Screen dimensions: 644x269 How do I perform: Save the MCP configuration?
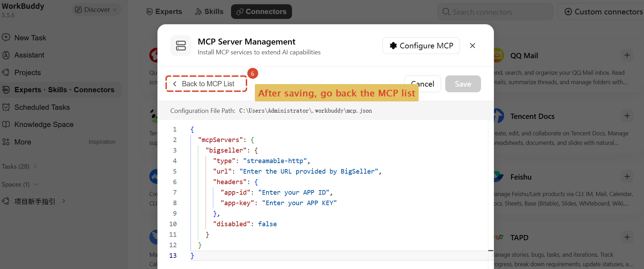pos(463,84)
